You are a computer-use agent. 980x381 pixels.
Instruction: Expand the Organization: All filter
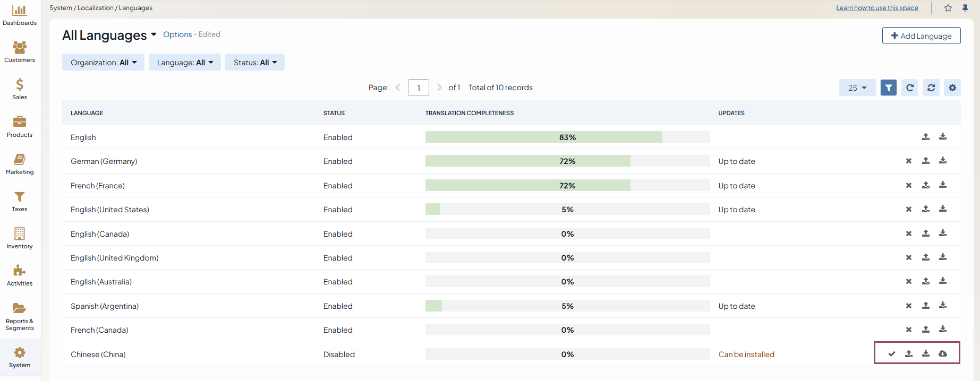coord(103,63)
